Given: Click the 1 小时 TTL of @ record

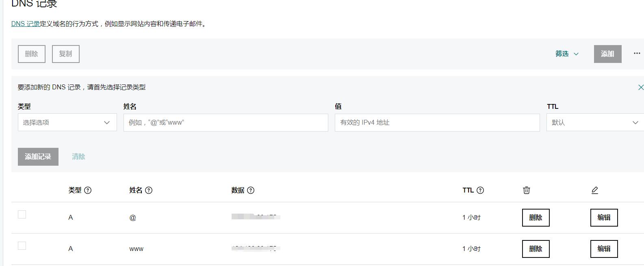Looking at the screenshot, I should pyautogui.click(x=471, y=218).
